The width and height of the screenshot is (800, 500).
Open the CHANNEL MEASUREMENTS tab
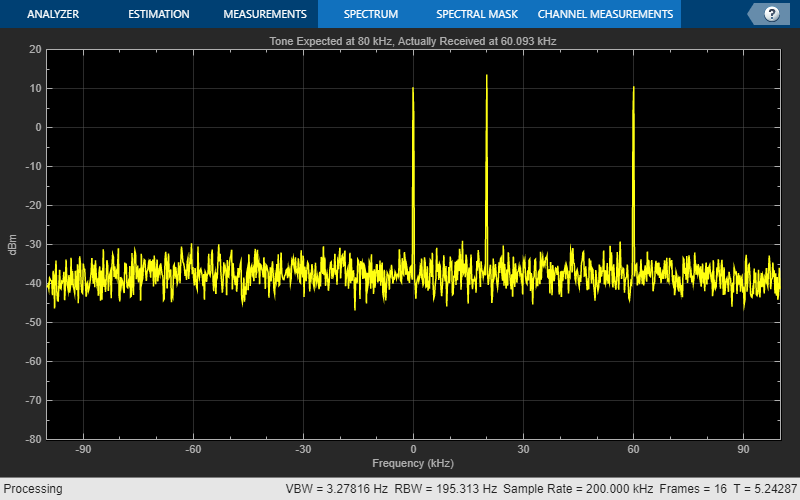click(x=605, y=14)
